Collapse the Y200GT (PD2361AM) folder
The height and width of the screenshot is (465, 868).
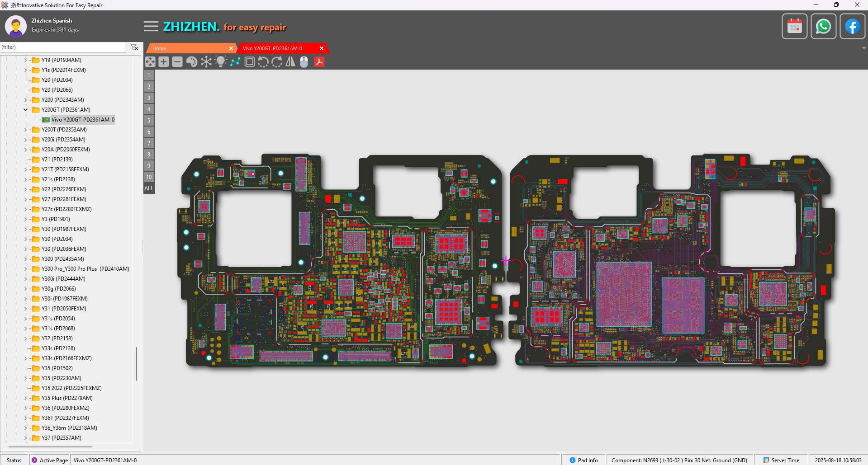(x=25, y=109)
